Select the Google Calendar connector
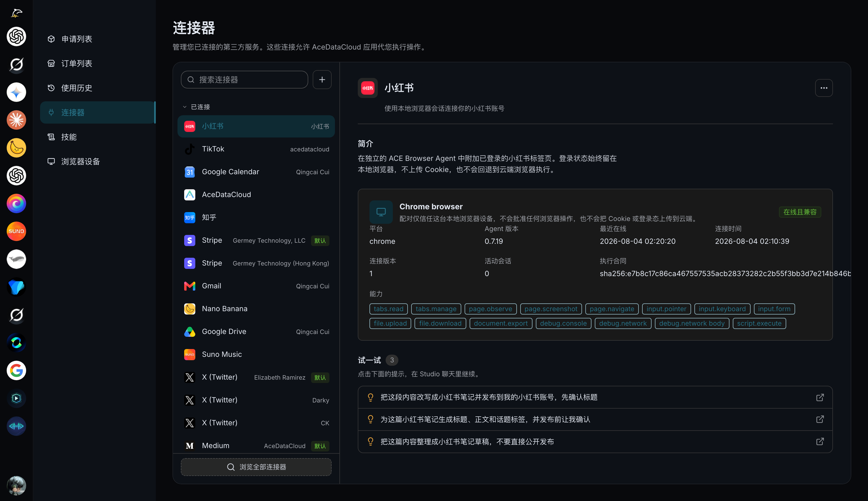Image resolution: width=868 pixels, height=501 pixels. pos(256,172)
